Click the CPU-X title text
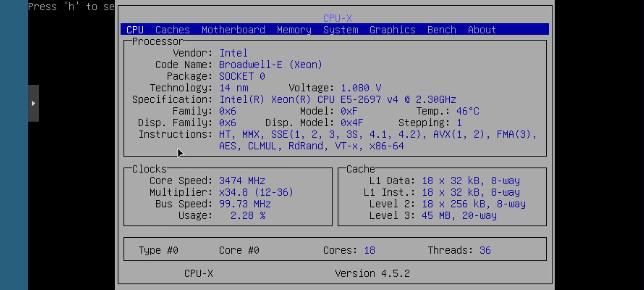Image resolution: width=644 pixels, height=290 pixels. click(337, 18)
